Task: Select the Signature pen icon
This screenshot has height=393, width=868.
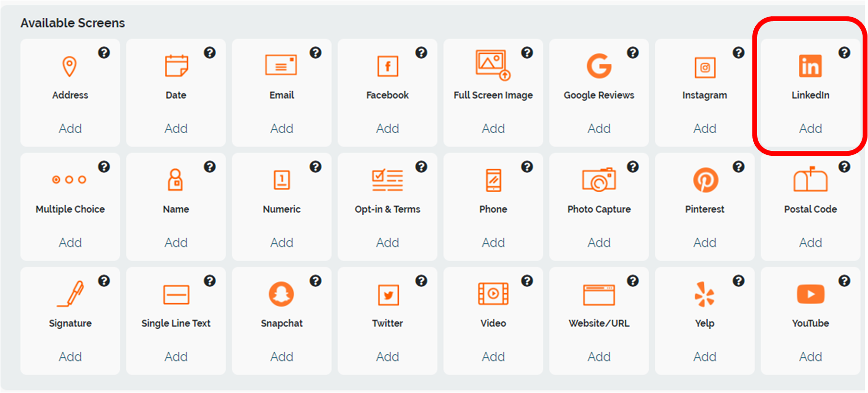Action: [71, 294]
